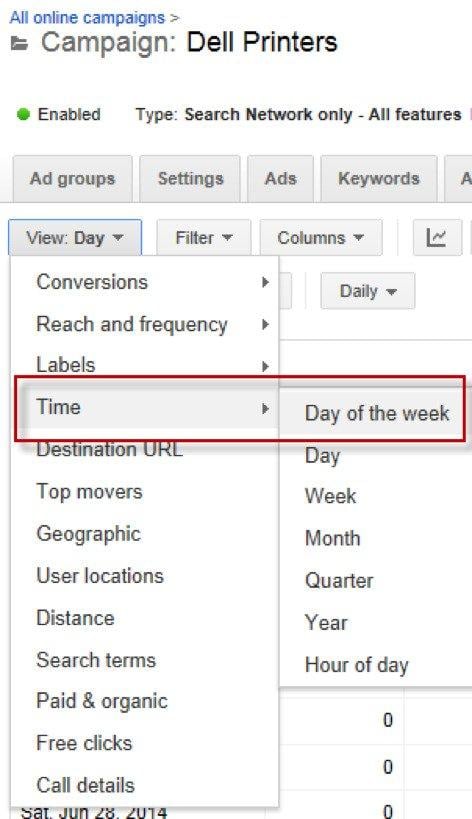The image size is (472, 819).
Task: Expand the Daily dropdown
Action: [x=368, y=291]
